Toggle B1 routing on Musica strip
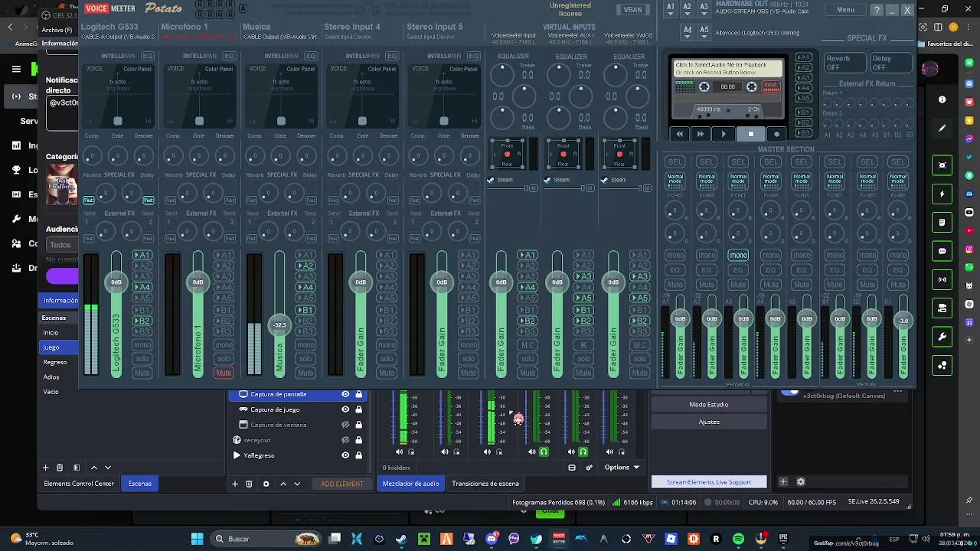Screen dimensions: 980x551 point(305,310)
